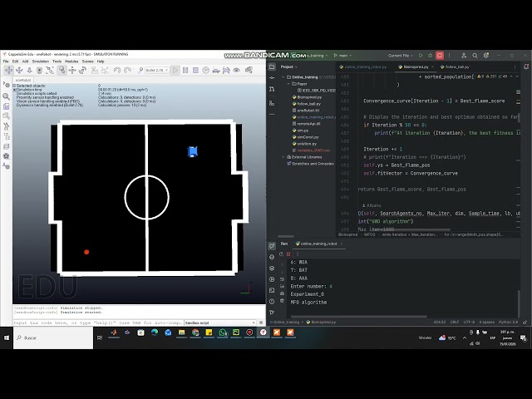Open the Help menu in CoppeliaSim
532x399 pixels.
pyautogui.click(x=101, y=62)
